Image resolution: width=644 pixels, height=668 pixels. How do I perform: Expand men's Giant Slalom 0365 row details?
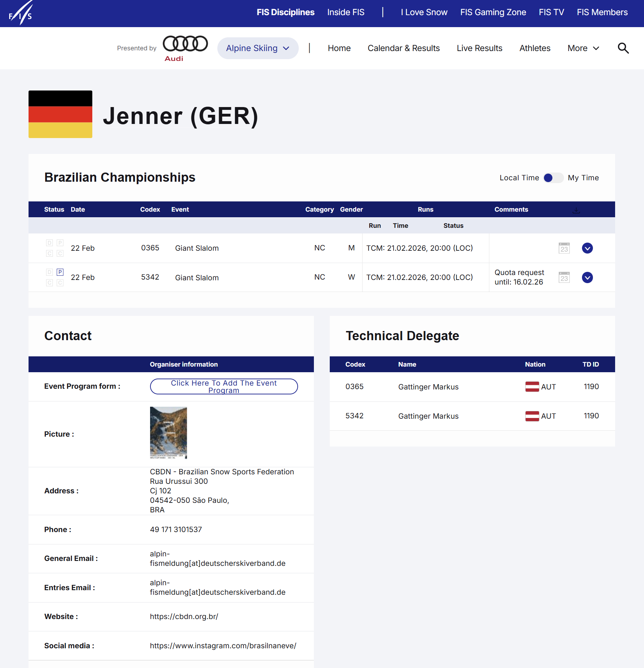pyautogui.click(x=587, y=248)
